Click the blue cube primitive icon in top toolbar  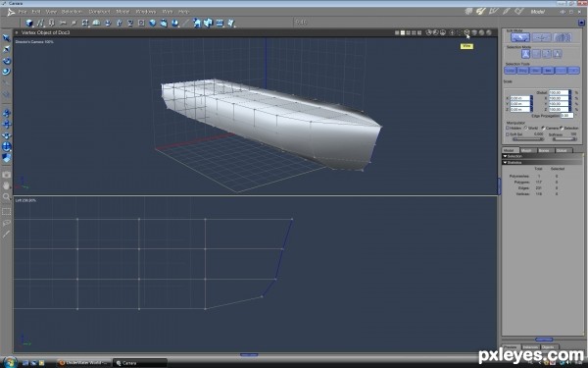pos(28,23)
